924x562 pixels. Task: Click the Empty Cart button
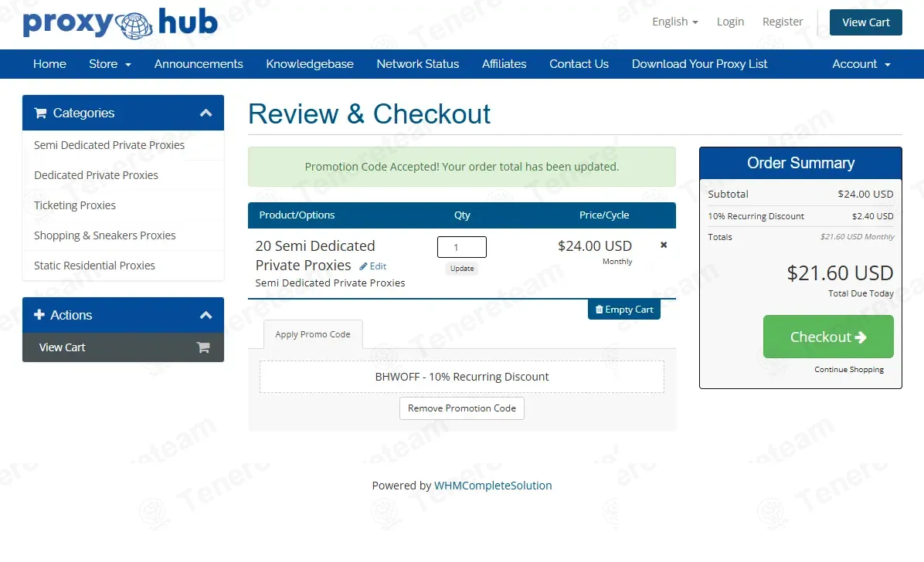pyautogui.click(x=624, y=310)
